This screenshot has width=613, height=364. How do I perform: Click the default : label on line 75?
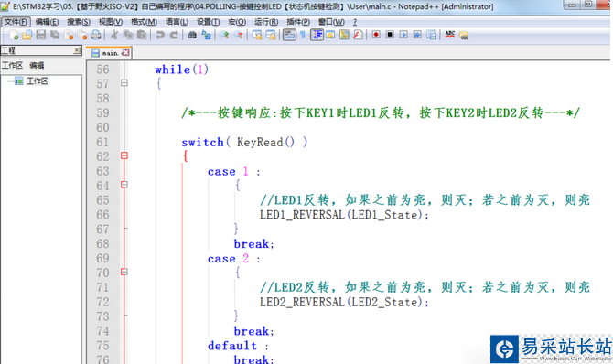(238, 346)
